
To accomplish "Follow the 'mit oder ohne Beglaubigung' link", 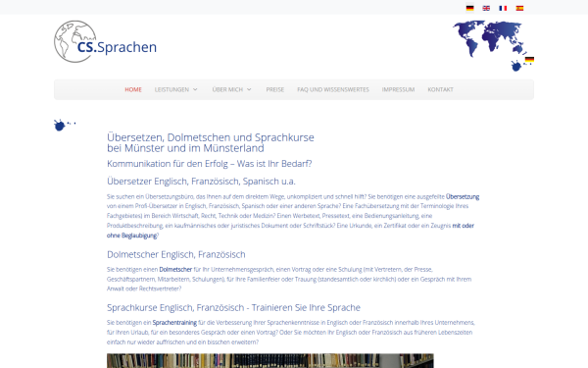I will [x=464, y=226].
